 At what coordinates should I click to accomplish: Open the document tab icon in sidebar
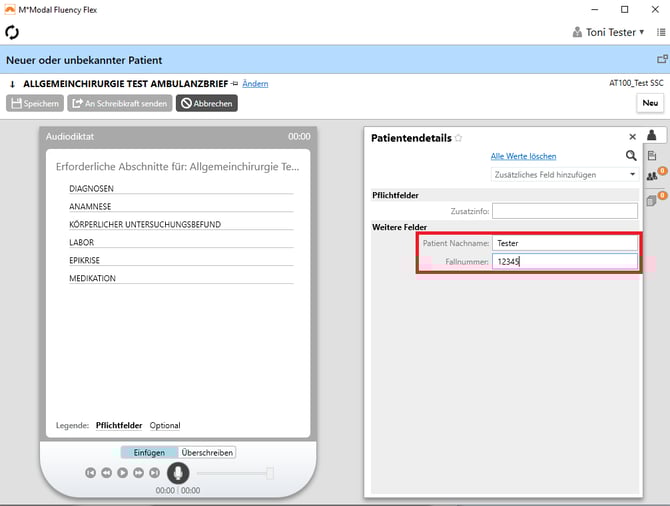pyautogui.click(x=652, y=156)
